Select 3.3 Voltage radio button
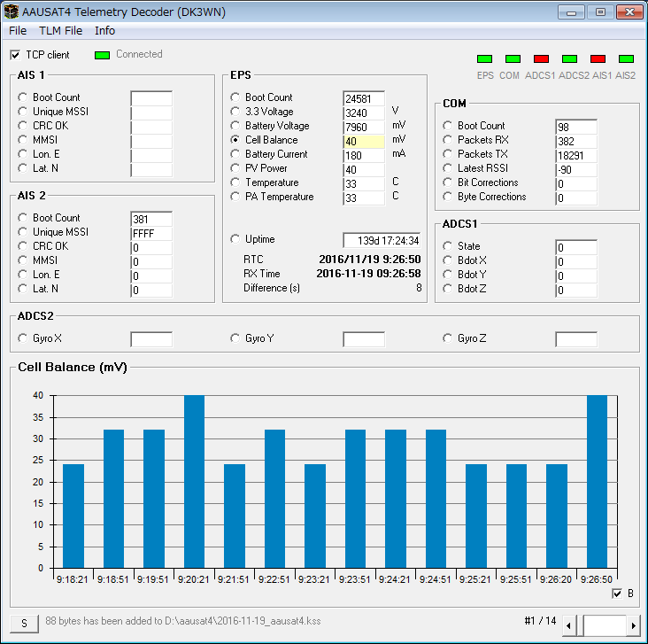Viewport: 648px width, 644px height. 235,112
